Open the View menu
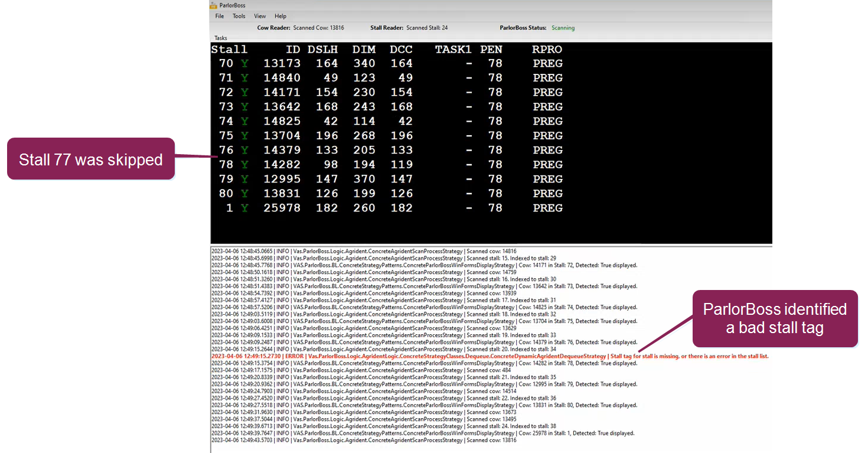The image size is (868, 453). [x=260, y=16]
